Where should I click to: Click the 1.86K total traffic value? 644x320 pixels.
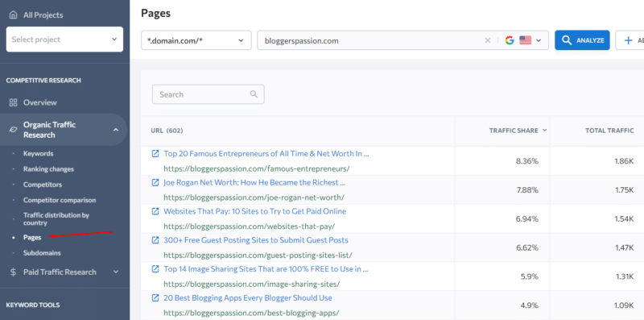[625, 161]
